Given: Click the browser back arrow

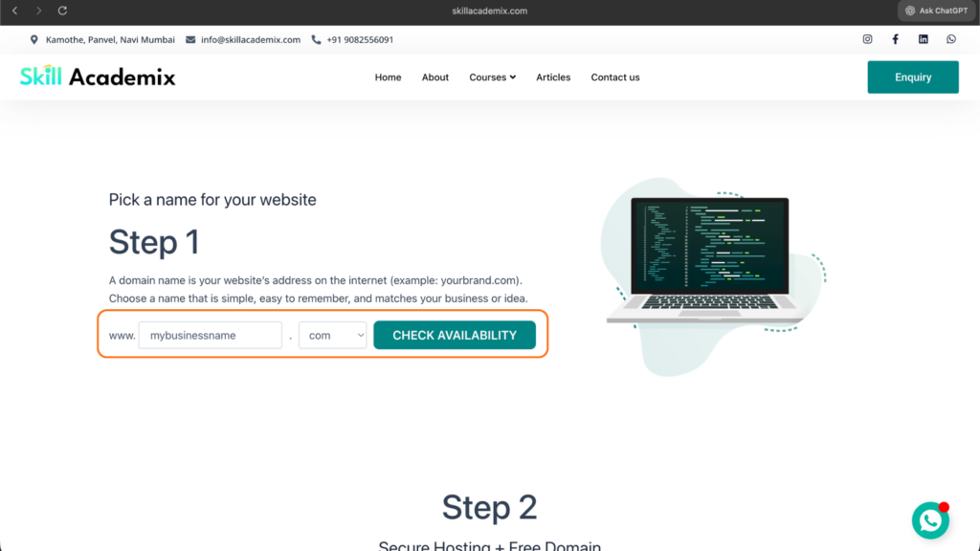Looking at the screenshot, I should coord(14,11).
